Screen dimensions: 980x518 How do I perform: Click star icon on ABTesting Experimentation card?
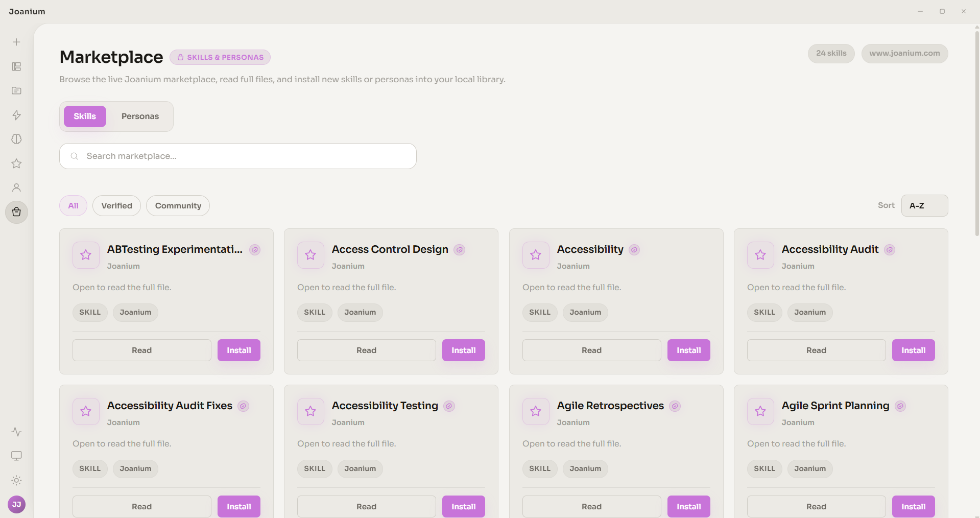[86, 255]
